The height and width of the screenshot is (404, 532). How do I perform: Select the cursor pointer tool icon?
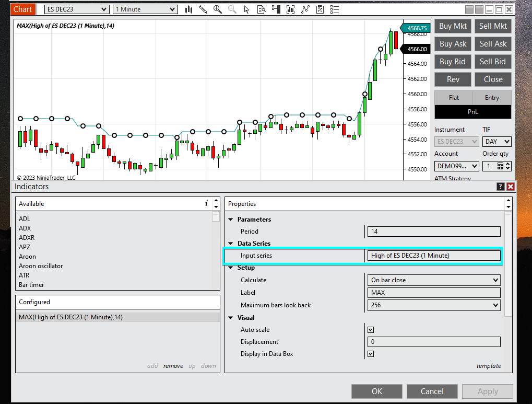[246, 9]
